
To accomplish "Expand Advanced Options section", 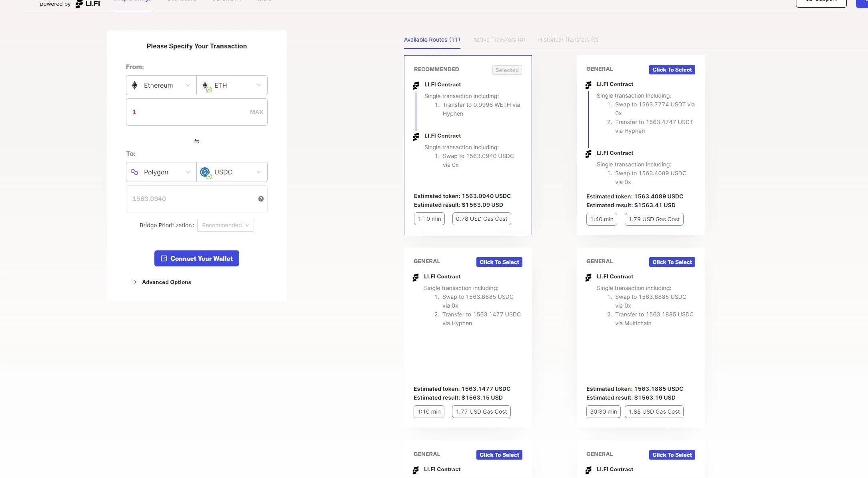I will click(162, 282).
